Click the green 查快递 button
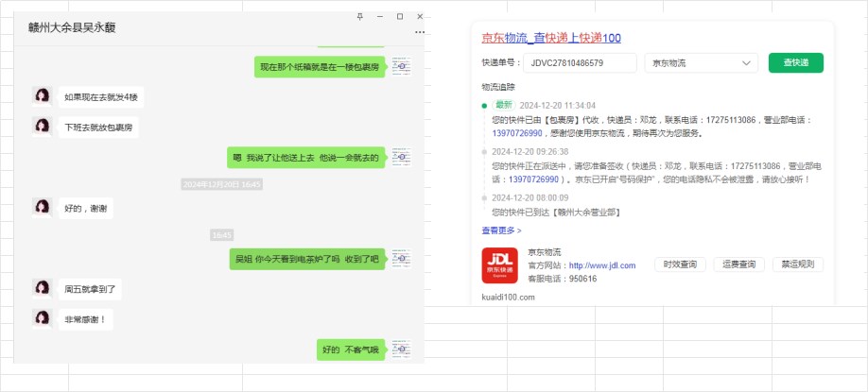 (795, 63)
